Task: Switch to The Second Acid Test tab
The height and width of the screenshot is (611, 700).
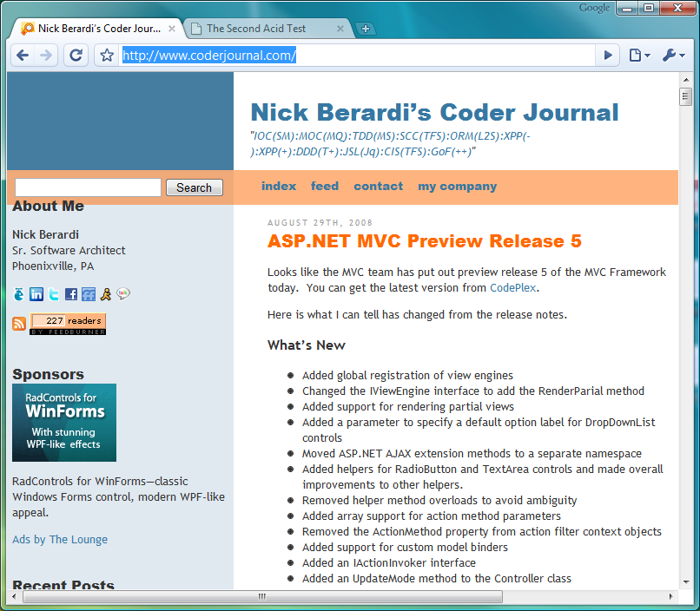Action: [256, 29]
